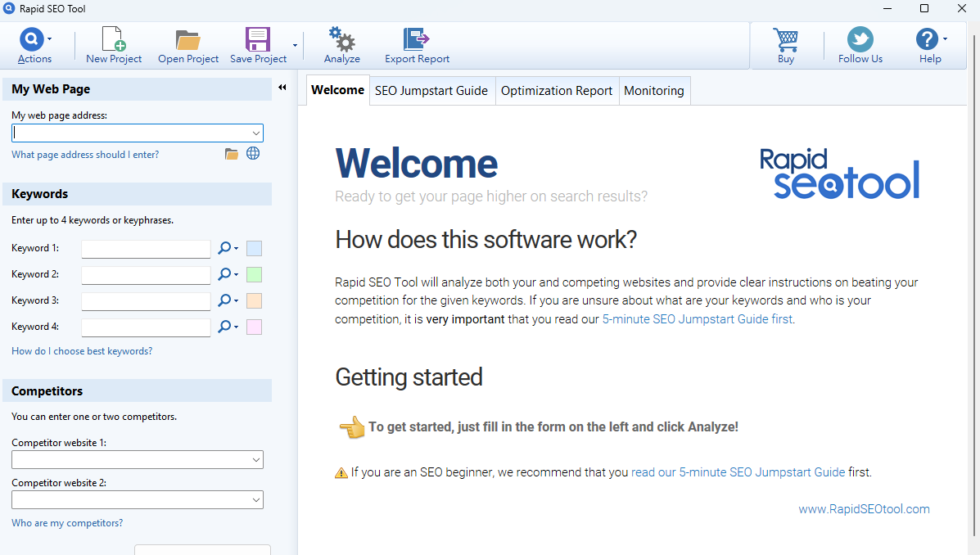Click the Save Project floppy icon
The width and height of the screenshot is (980, 555).
click(x=258, y=39)
